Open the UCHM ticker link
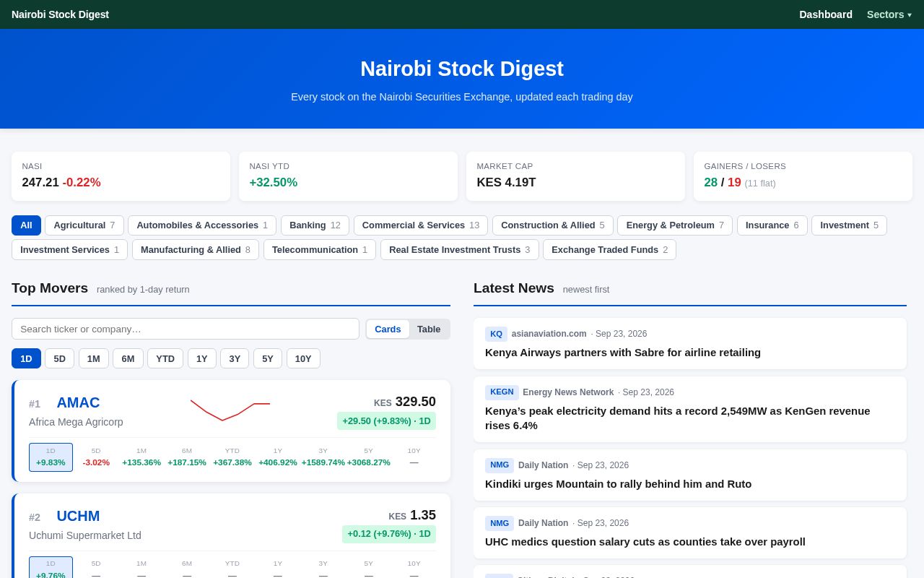Image resolution: width=924 pixels, height=578 pixels. 78,516
